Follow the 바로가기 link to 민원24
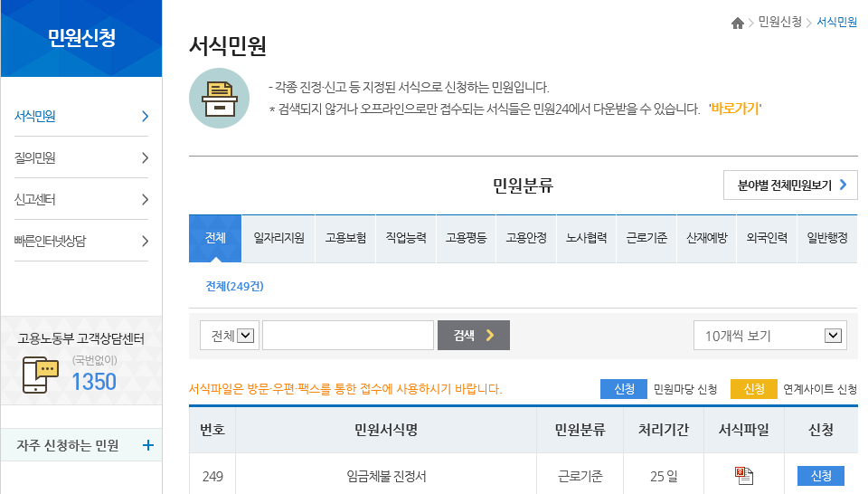Viewport: 868px width, 494px height. point(734,109)
